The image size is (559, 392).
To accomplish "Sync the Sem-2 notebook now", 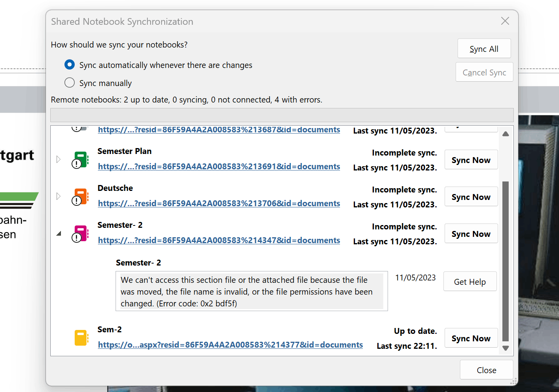I will (471, 338).
